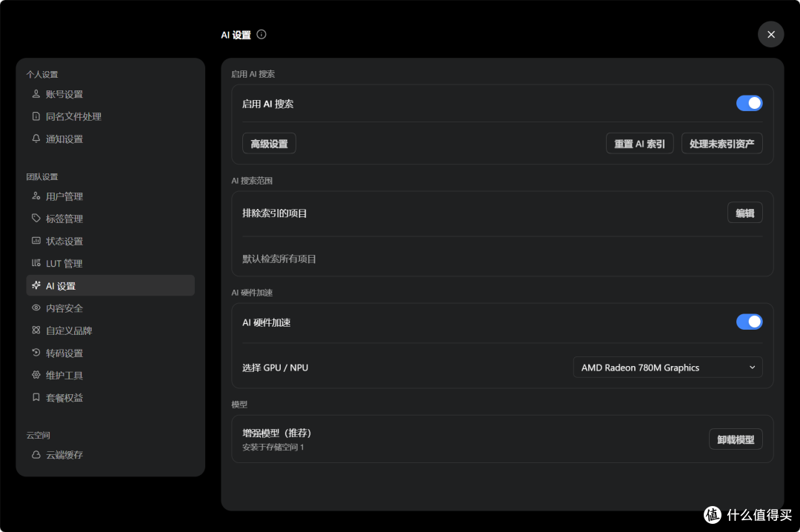The image size is (800, 532).
Task: Disable the AI 硬件加速 switch
Action: (749, 322)
